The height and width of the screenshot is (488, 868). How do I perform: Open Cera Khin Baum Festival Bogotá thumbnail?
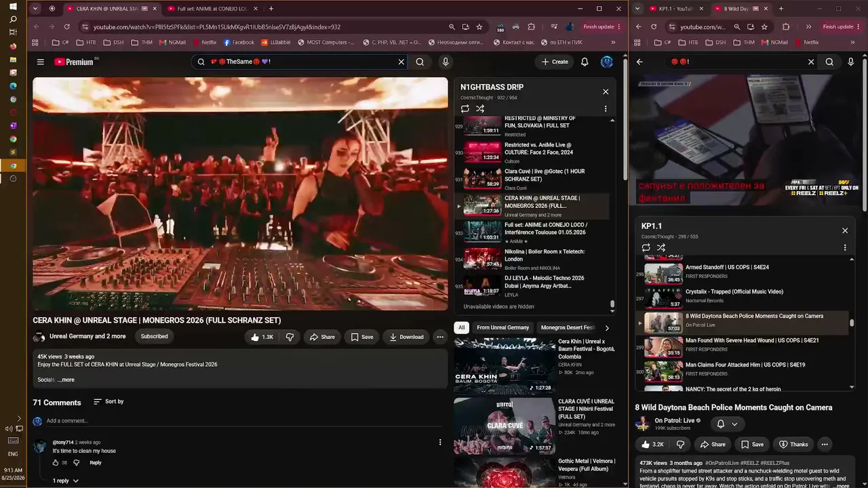click(505, 365)
